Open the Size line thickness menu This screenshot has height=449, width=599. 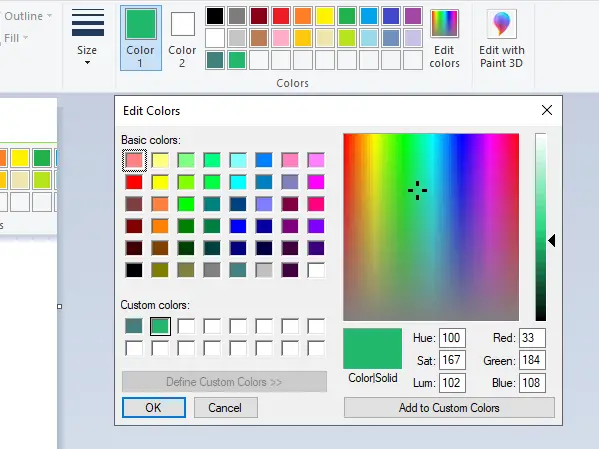coord(87,37)
